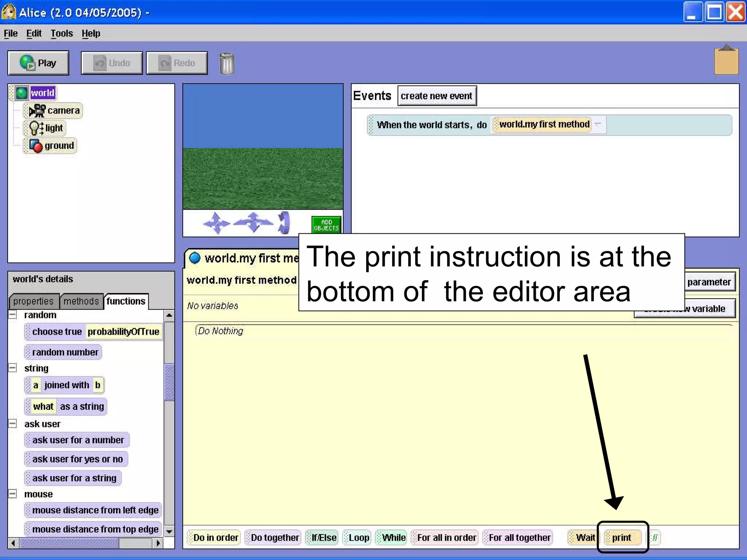Viewport: 747px width, 560px height.
Task: Select the If/Else tile
Action: click(322, 537)
